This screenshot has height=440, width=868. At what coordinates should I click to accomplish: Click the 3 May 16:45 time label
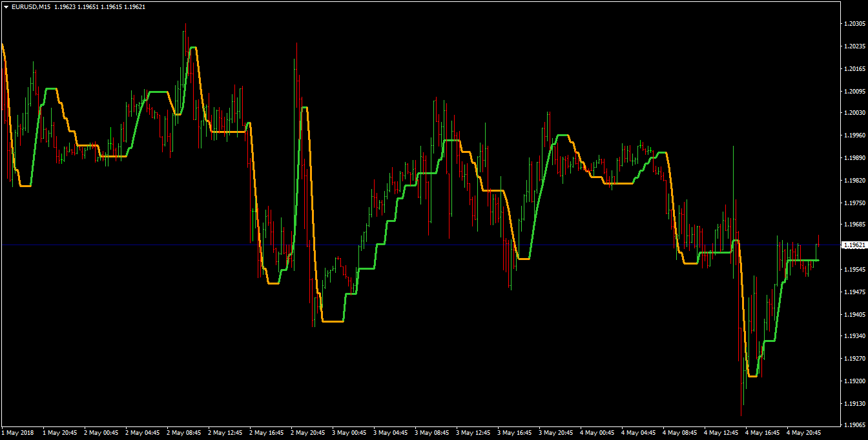tap(515, 433)
